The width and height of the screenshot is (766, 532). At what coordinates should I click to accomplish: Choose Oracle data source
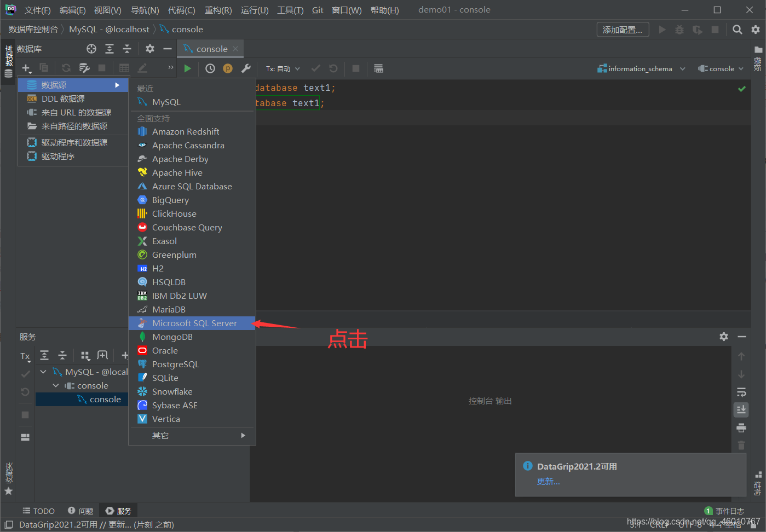click(x=192, y=350)
